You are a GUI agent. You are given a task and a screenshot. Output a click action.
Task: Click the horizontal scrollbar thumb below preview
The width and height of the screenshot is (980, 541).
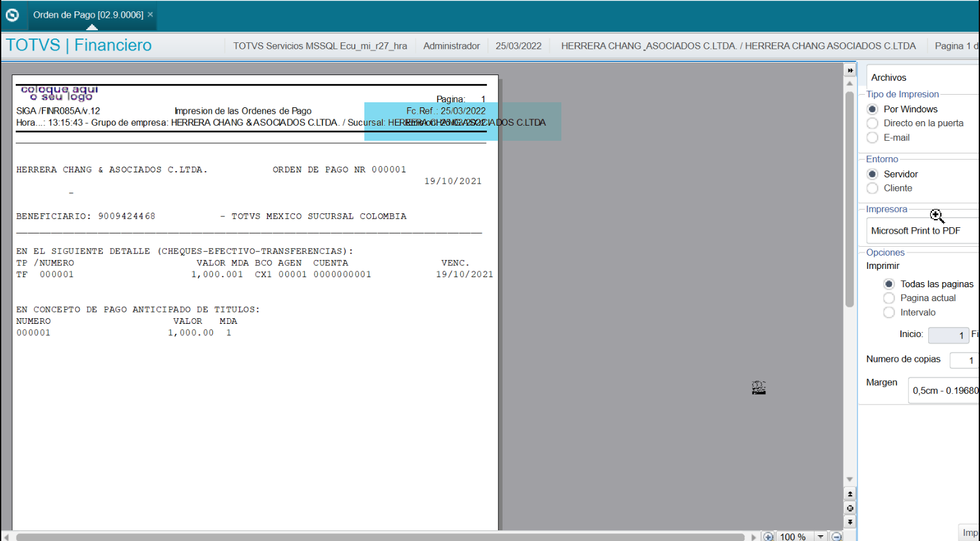tap(380, 537)
